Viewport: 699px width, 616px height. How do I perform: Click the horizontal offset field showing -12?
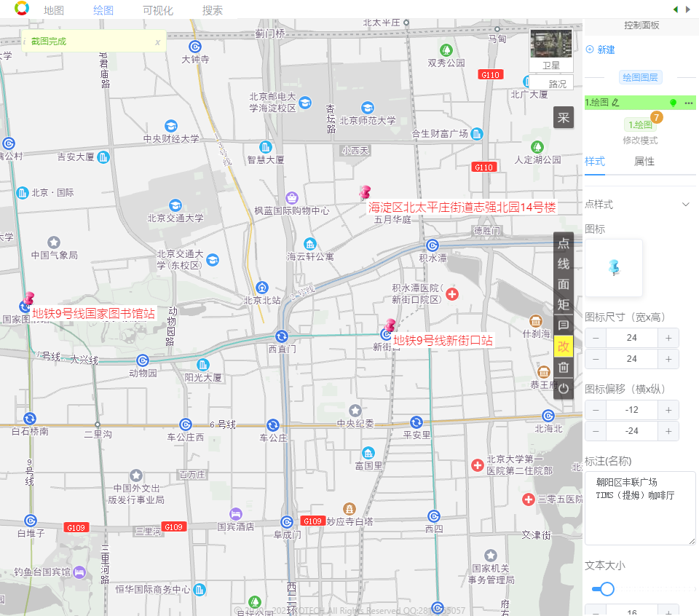pos(632,410)
